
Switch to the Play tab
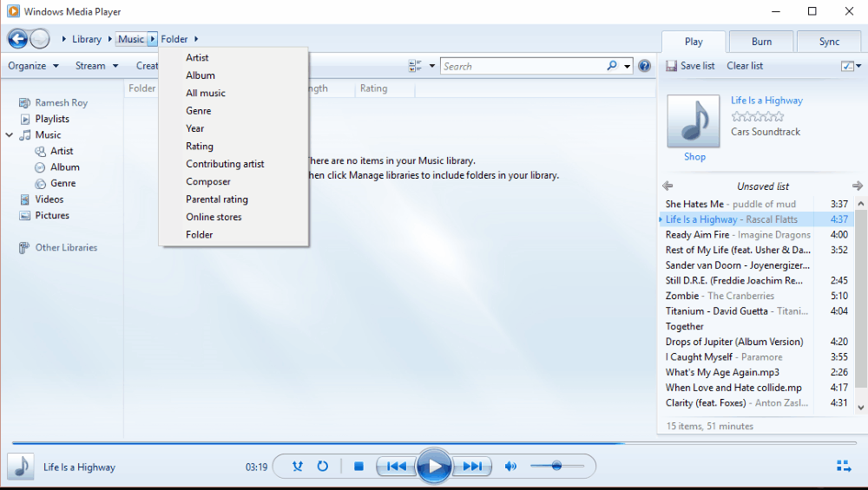694,42
